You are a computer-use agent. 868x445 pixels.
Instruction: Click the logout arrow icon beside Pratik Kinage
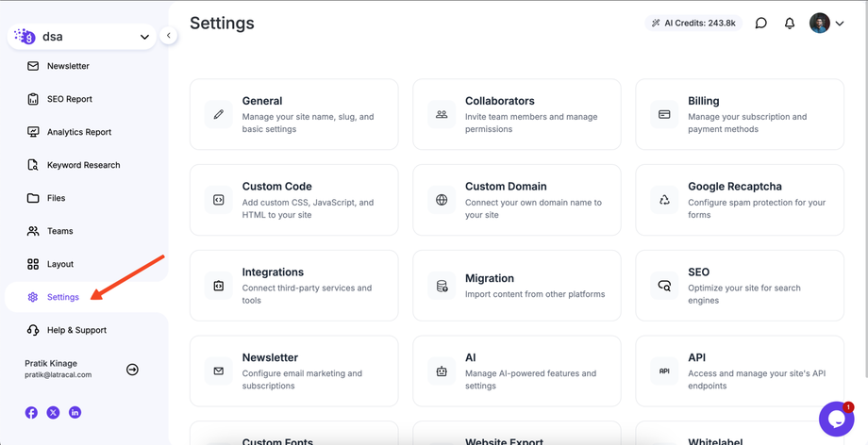(132, 370)
